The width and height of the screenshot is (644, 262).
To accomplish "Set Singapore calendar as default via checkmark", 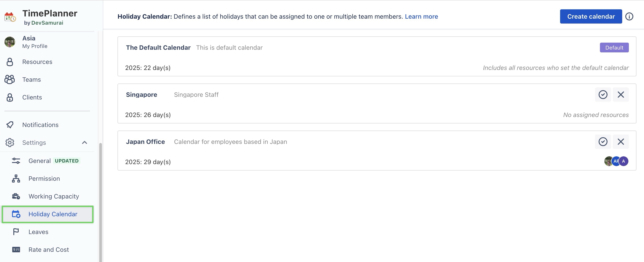I will [x=603, y=95].
